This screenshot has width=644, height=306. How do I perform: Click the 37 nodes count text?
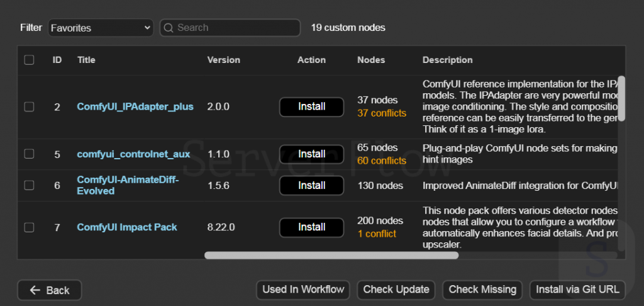click(377, 100)
